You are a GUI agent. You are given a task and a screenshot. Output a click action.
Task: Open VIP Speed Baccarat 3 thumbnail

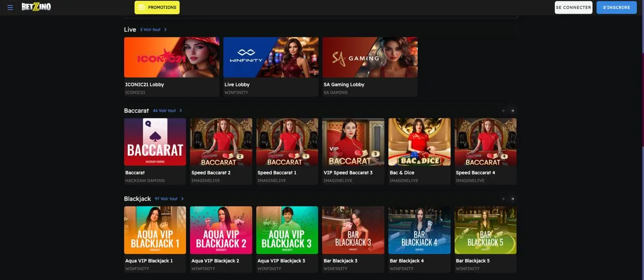[x=353, y=142]
